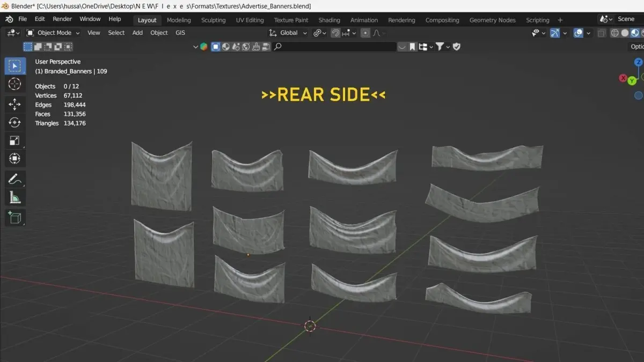Open the Geometry Nodes workspace tab

[x=492, y=20]
